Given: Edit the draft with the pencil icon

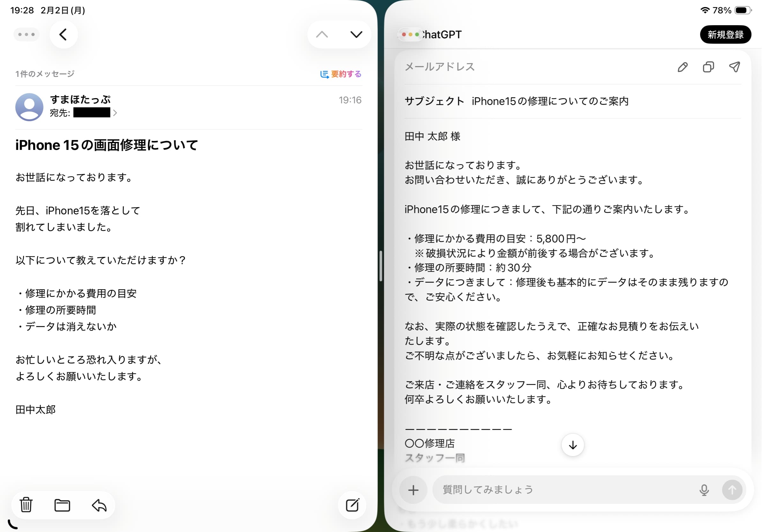Looking at the screenshot, I should tap(682, 67).
